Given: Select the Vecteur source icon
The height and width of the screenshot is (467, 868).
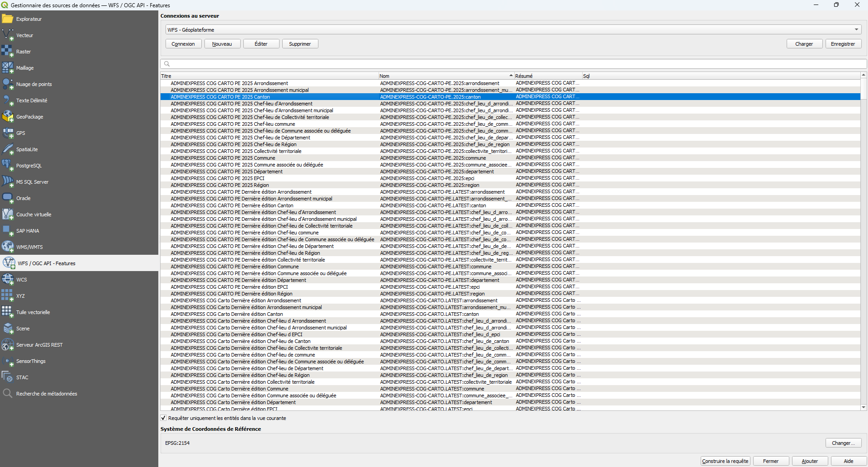Looking at the screenshot, I should click(x=8, y=35).
